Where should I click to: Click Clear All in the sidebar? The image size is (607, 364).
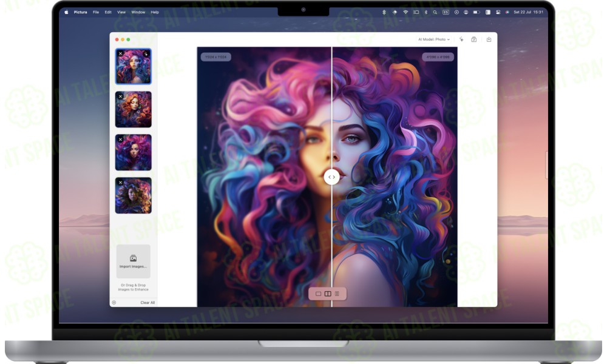pos(148,303)
